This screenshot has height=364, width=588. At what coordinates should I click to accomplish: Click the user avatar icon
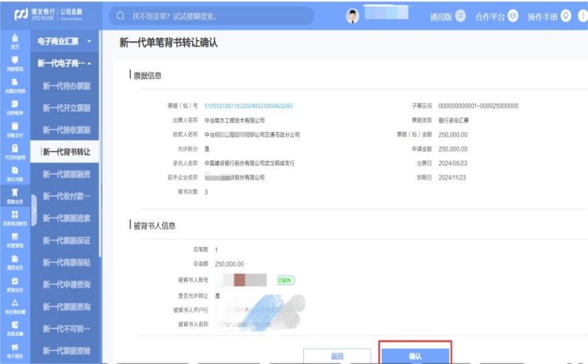tap(353, 16)
